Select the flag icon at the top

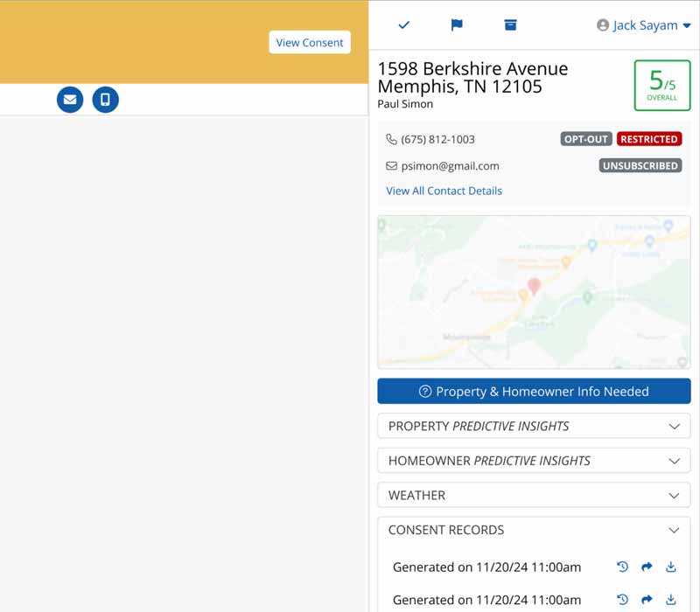point(456,25)
